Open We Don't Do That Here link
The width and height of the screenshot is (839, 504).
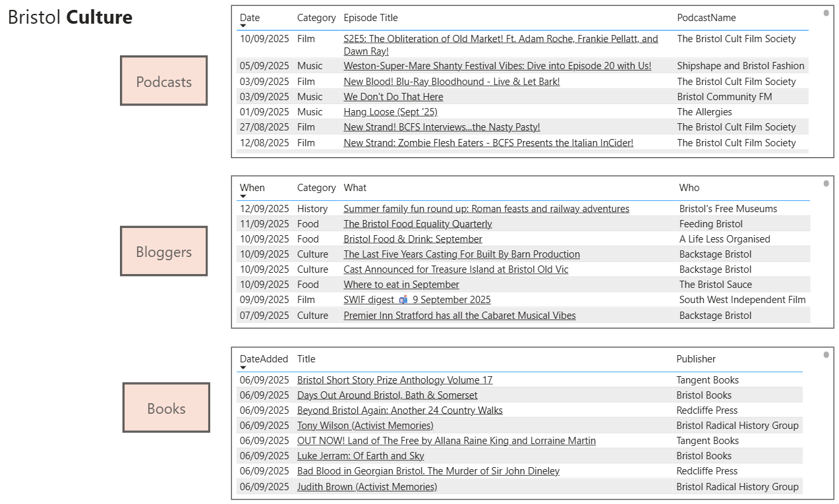(x=393, y=97)
